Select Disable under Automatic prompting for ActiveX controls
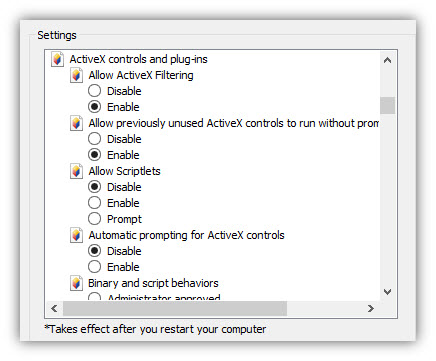Image resolution: width=436 pixels, height=361 pixels. click(95, 251)
